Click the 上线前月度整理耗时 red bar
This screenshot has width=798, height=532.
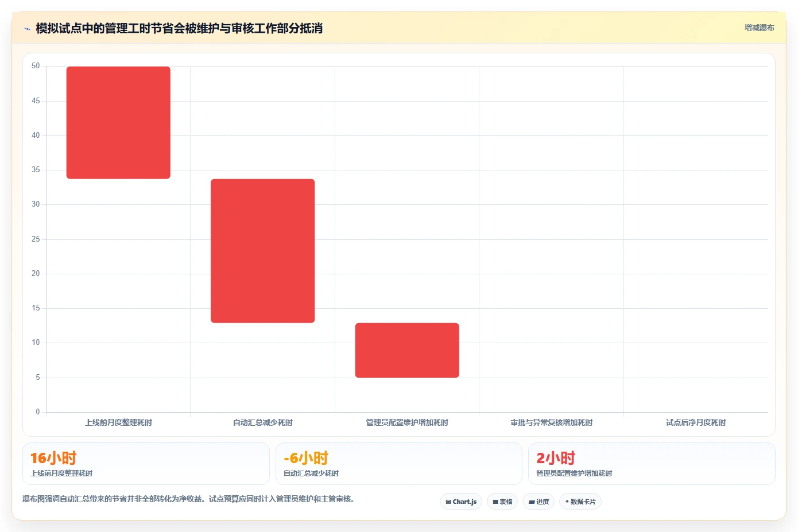click(118, 123)
